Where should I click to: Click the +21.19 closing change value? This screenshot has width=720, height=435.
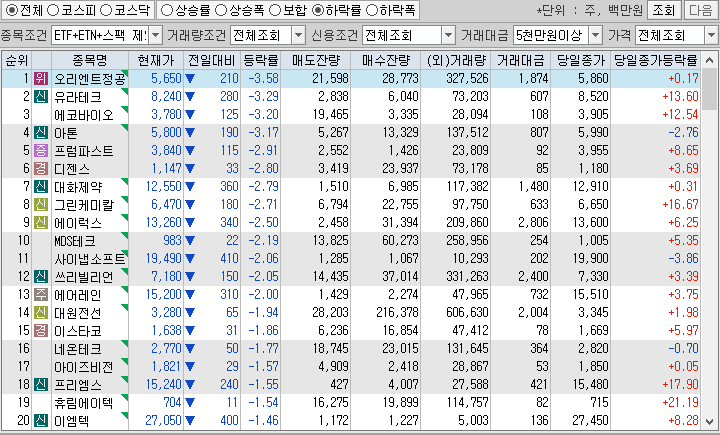(680, 402)
